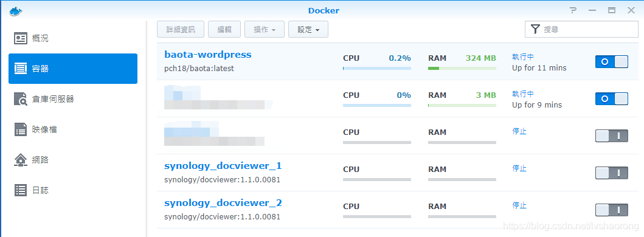Minimize the Docker window
The width and height of the screenshot is (644, 237).
pyautogui.click(x=592, y=11)
